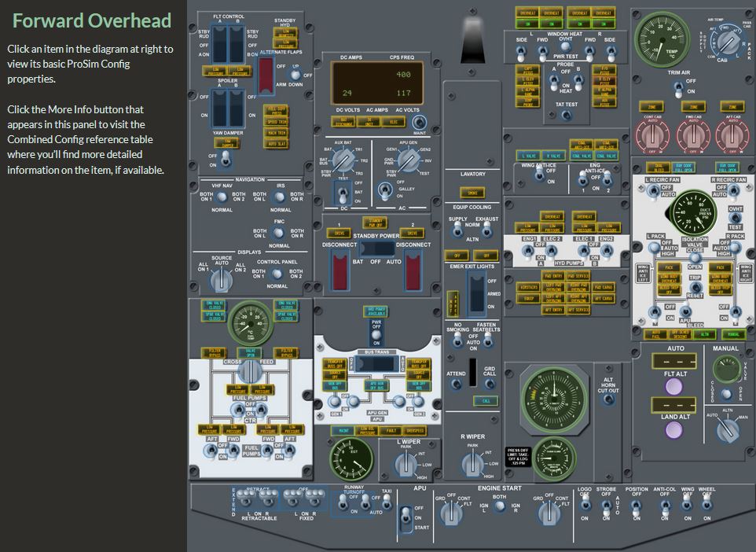Image resolution: width=756 pixels, height=552 pixels.
Task: Toggle the YAW DAMPER switch
Action: [226, 160]
